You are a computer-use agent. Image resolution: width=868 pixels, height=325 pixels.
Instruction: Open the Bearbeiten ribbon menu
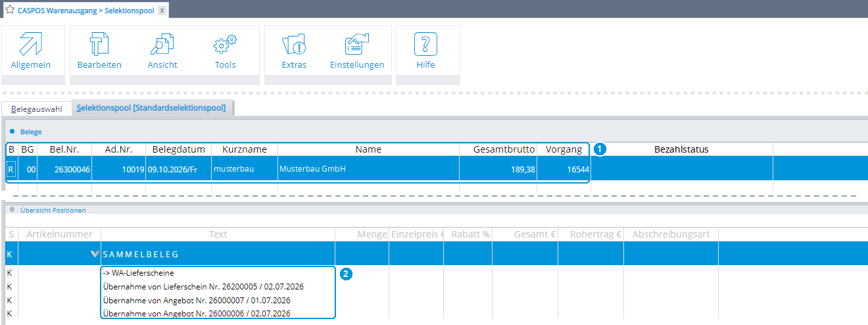click(99, 51)
